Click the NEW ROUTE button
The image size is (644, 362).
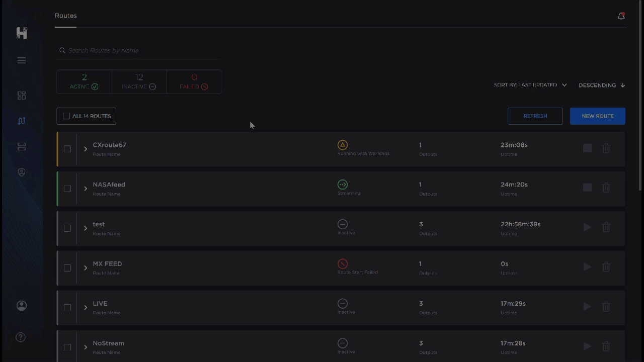point(597,116)
